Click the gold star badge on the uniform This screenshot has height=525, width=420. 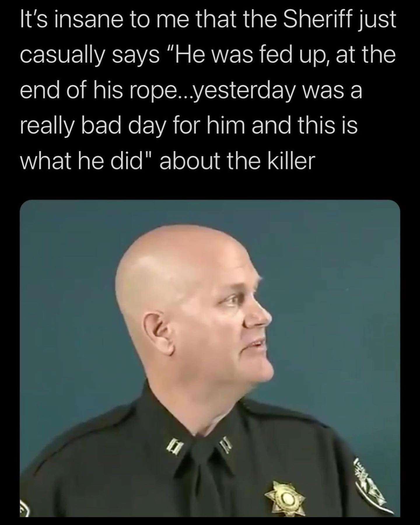point(285,492)
